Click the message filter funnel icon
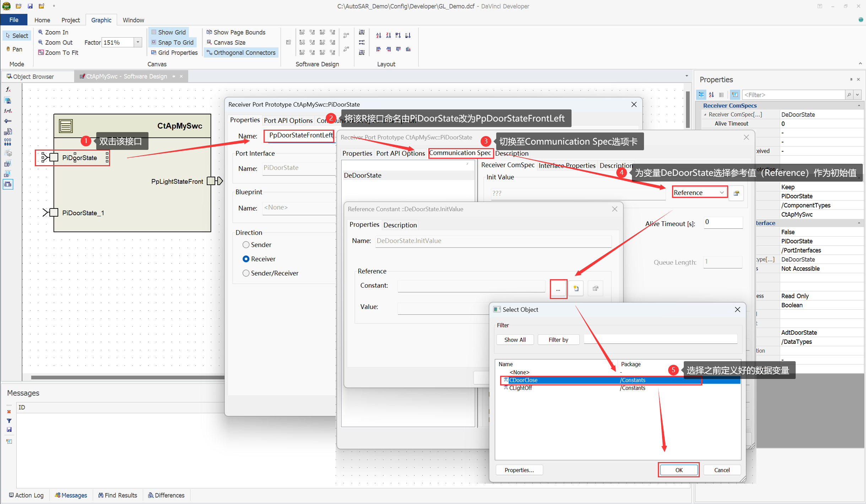866x504 pixels. pos(9,421)
